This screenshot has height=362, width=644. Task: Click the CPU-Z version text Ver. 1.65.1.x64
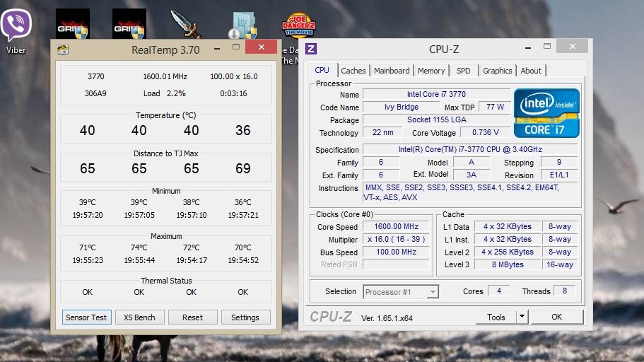coord(387,318)
